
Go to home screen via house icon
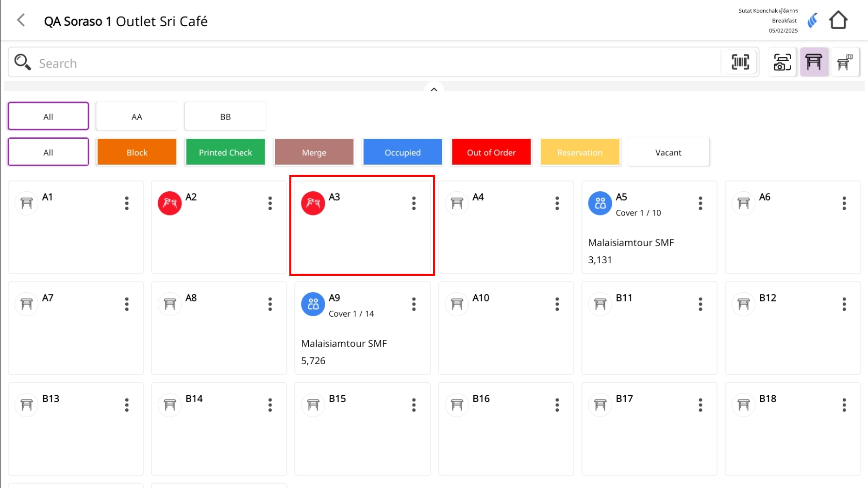[838, 20]
